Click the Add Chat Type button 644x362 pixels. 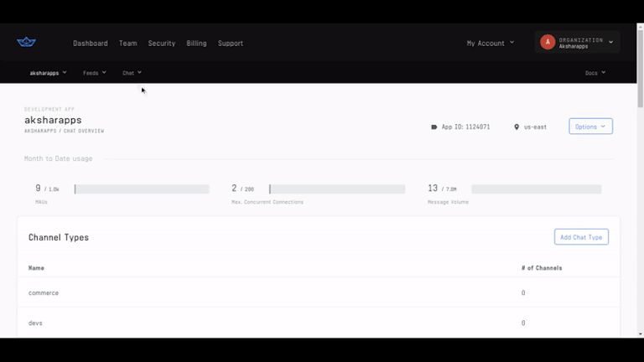pyautogui.click(x=581, y=237)
